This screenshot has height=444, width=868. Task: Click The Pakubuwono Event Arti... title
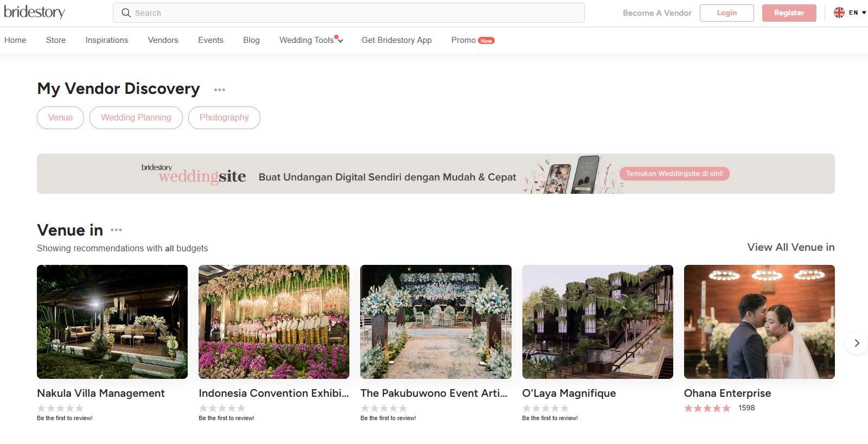434,394
